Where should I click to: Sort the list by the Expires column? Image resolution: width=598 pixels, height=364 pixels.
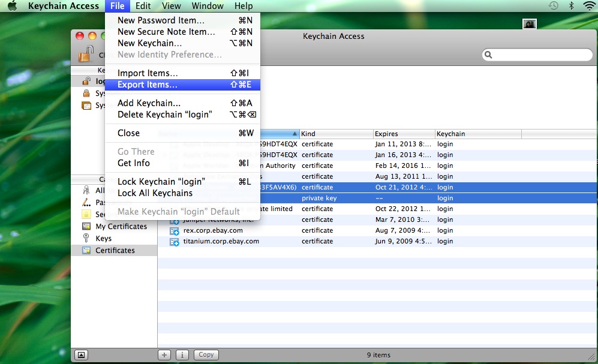click(x=404, y=134)
